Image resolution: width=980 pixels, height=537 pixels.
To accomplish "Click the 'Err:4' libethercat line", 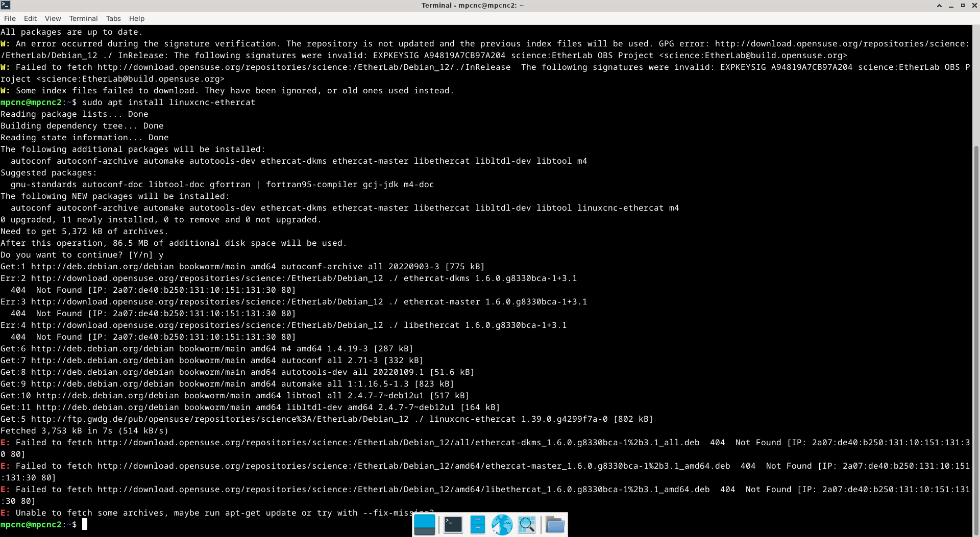I will click(x=283, y=325).
